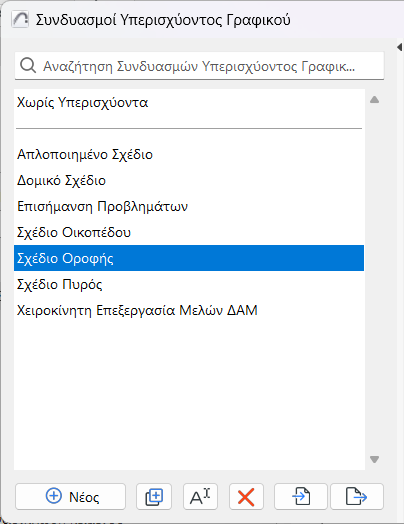Select Σχέδιο Οικοπέδου combination

tap(189, 232)
